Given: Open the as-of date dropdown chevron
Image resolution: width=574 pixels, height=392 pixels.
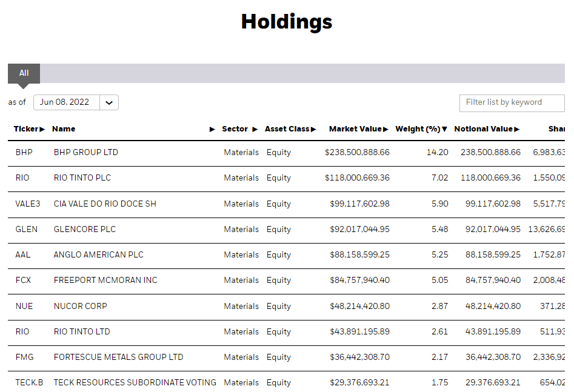Looking at the screenshot, I should click(x=108, y=102).
